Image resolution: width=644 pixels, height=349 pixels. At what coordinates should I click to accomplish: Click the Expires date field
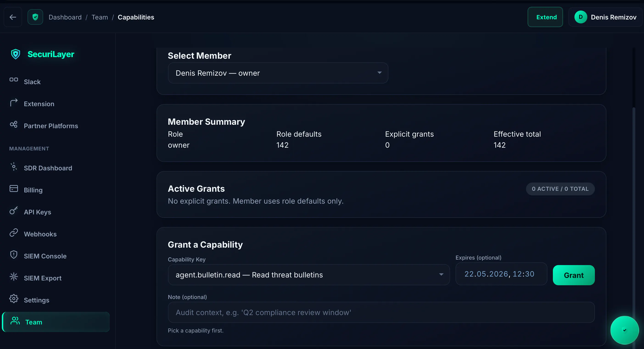click(x=501, y=274)
